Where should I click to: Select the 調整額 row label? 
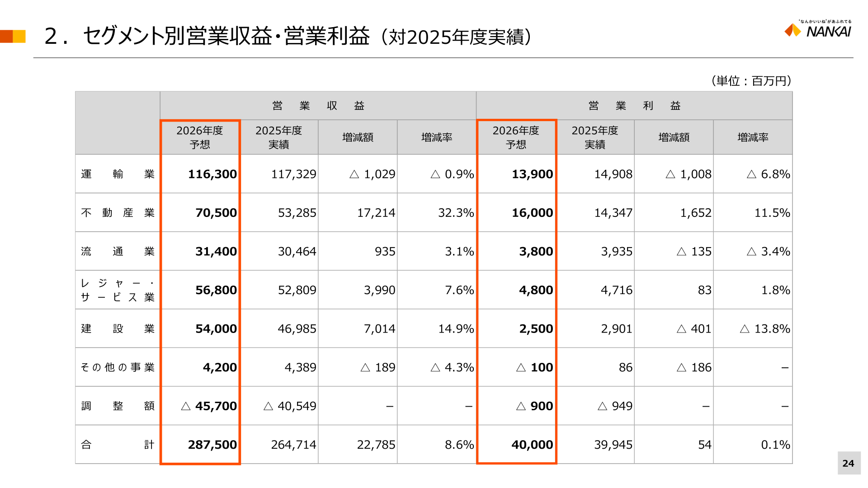[118, 406]
